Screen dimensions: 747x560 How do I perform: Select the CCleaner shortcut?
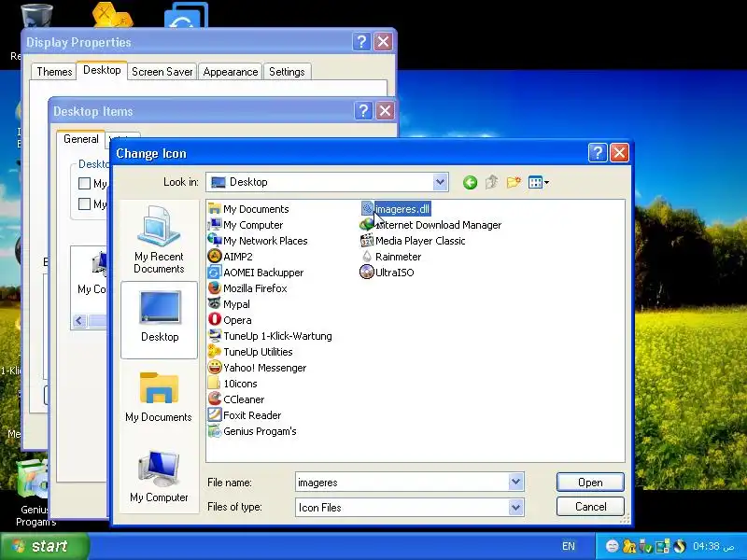(236, 399)
